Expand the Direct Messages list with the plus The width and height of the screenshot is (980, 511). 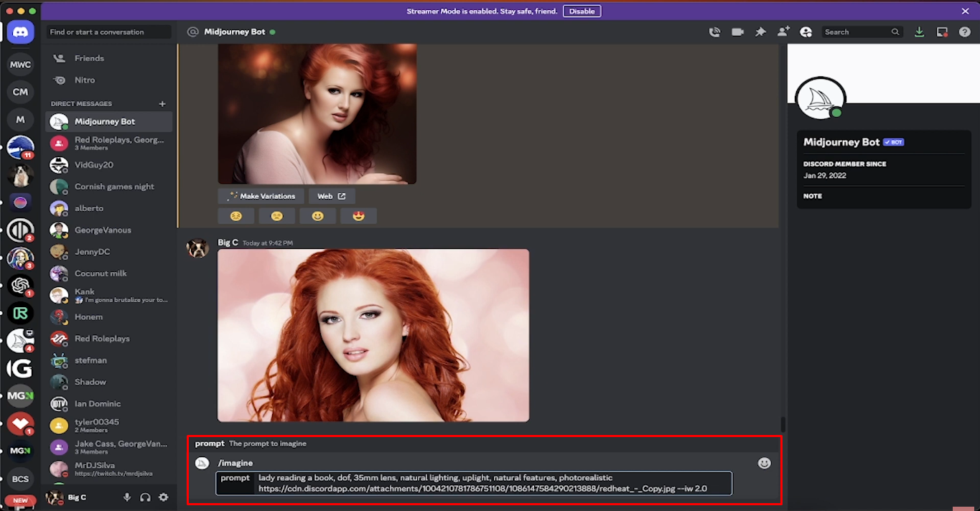[x=163, y=103]
